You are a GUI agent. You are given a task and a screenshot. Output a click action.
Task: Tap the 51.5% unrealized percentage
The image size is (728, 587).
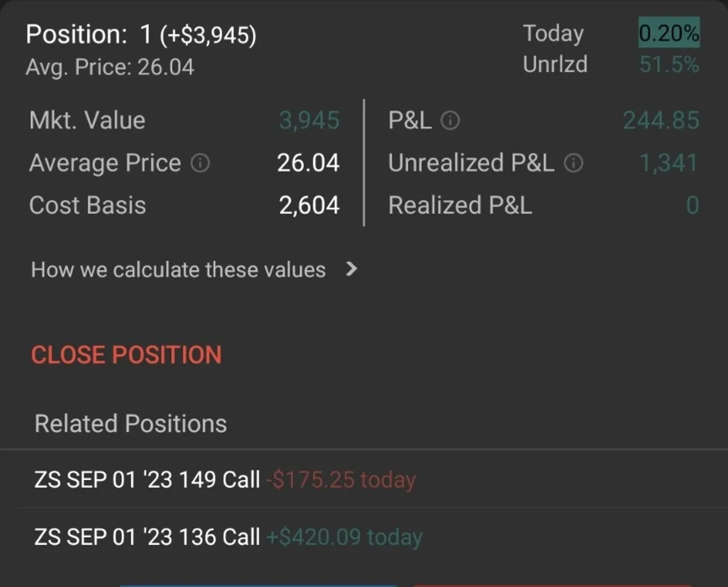(669, 64)
